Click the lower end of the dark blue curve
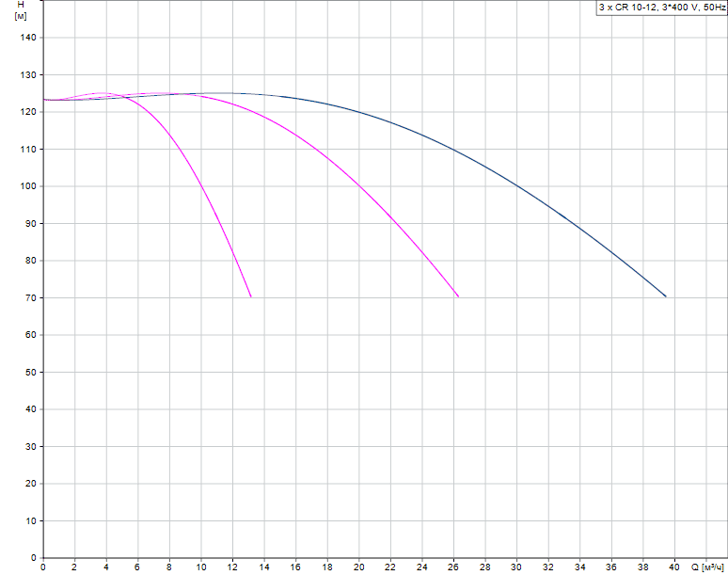This screenshot has height=575, width=728. [x=666, y=296]
